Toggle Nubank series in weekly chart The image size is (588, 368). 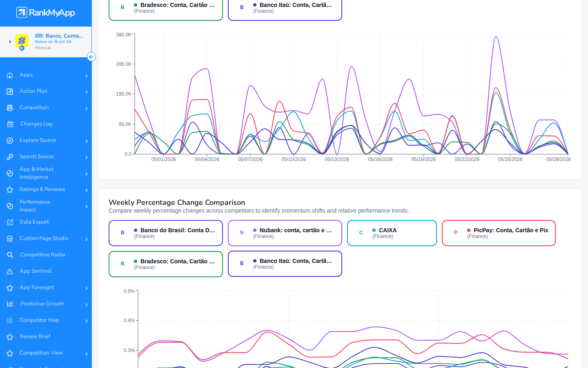tap(285, 233)
